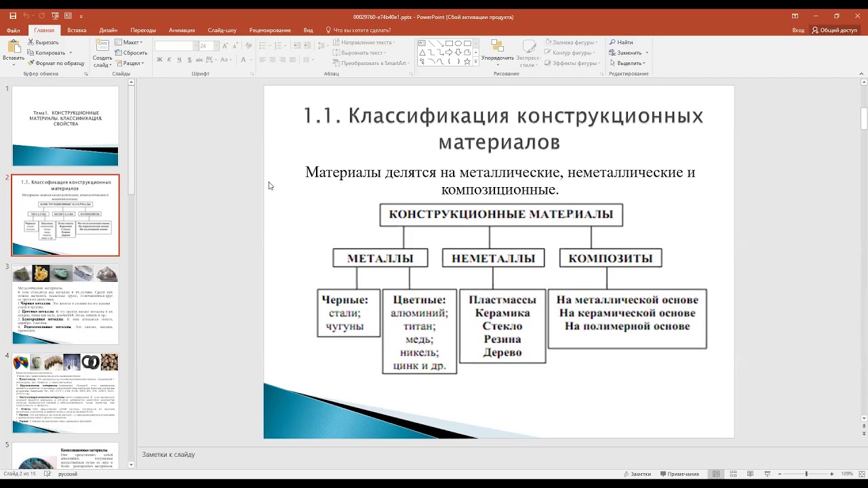Switch to the Insert (Вставка) tab
Viewport: 868px width, 488px height.
77,30
